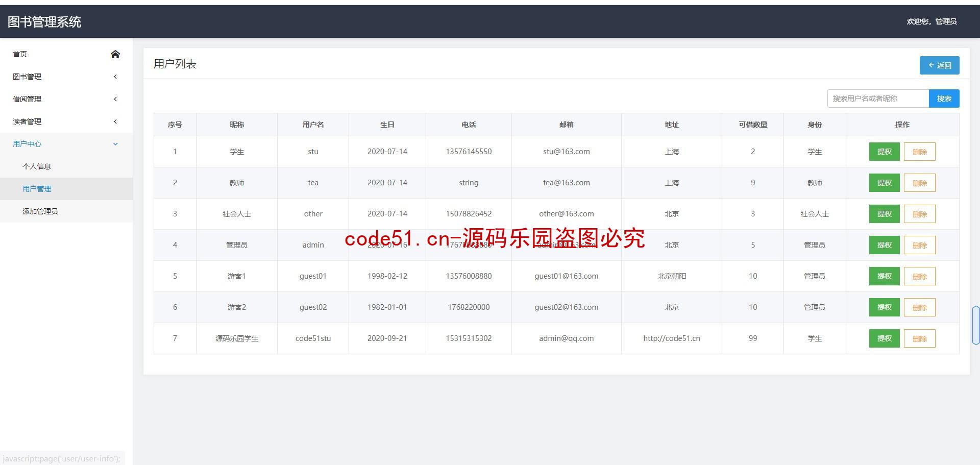Click 提权 for user admin
Screen dimensions: 980x465
coord(884,245)
